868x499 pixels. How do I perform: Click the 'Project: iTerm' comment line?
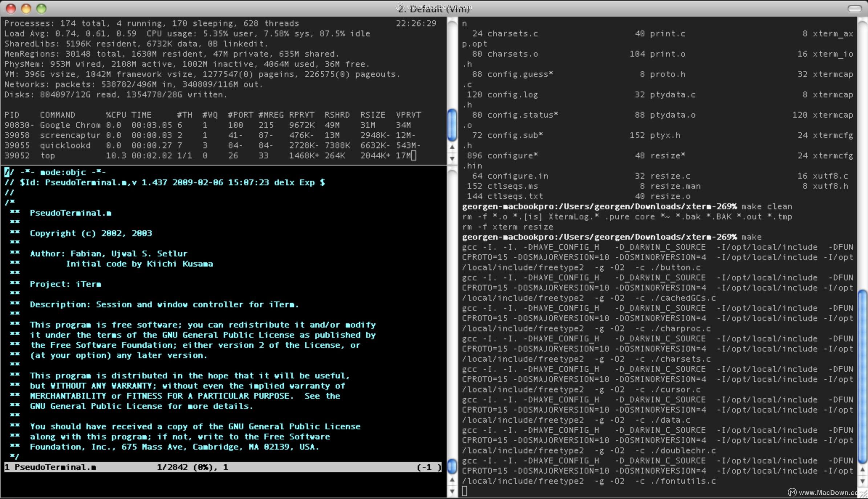(x=65, y=284)
